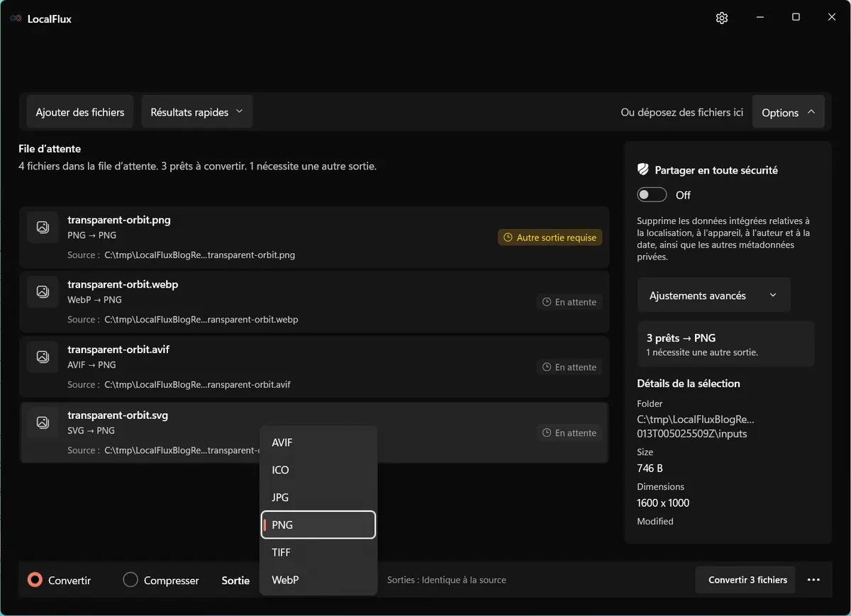Click the '746 B' size value
851x616 pixels.
click(x=650, y=468)
